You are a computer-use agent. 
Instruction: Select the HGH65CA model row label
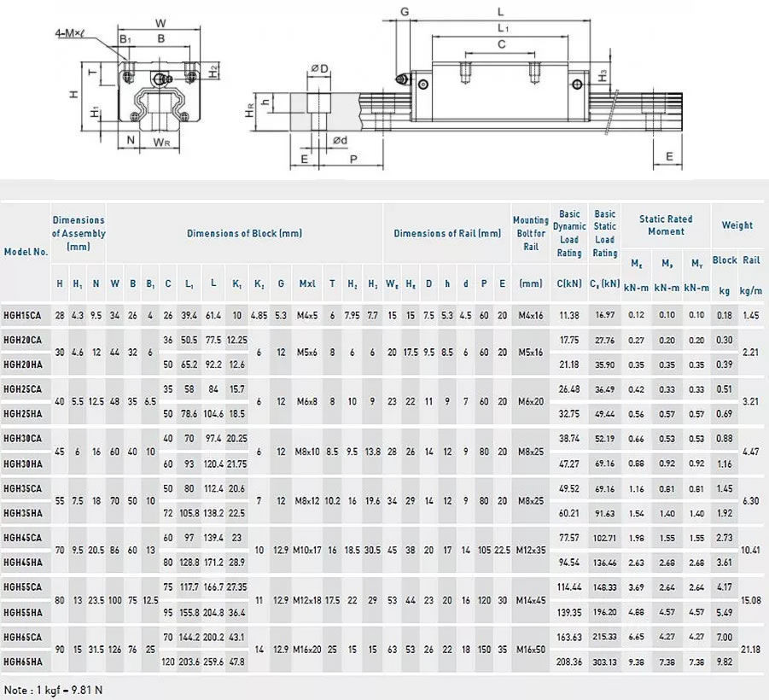tap(23, 636)
